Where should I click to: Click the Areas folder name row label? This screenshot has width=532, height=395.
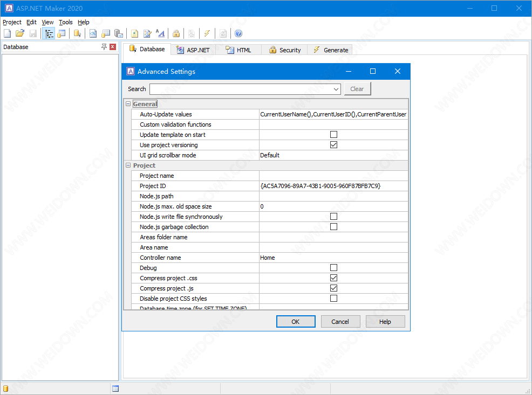click(163, 237)
